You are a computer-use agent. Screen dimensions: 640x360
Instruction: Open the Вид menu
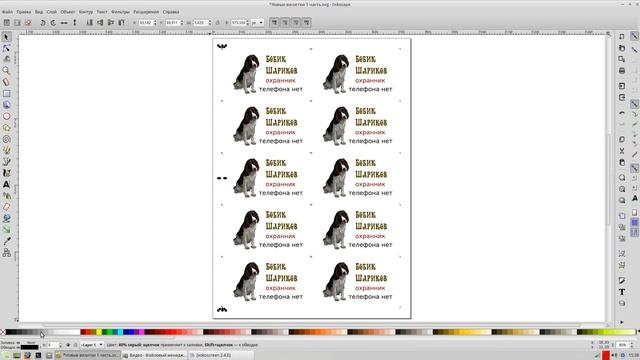click(39, 12)
